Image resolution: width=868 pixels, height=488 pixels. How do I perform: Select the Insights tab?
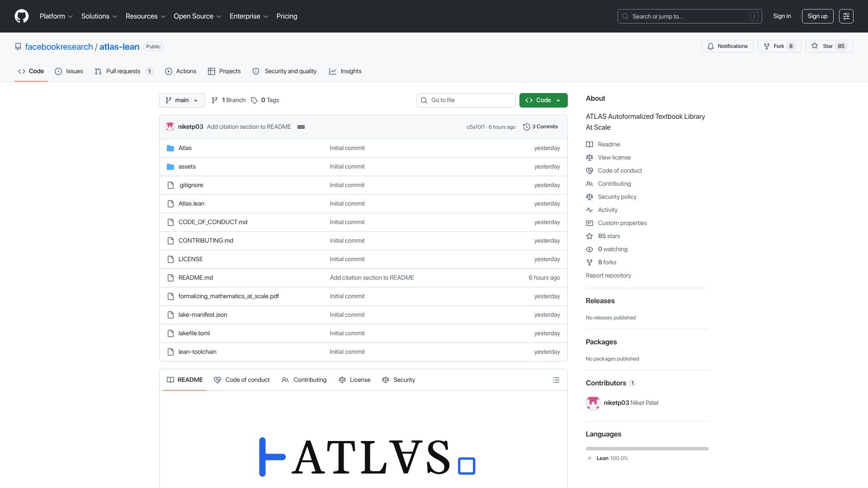coord(345,71)
